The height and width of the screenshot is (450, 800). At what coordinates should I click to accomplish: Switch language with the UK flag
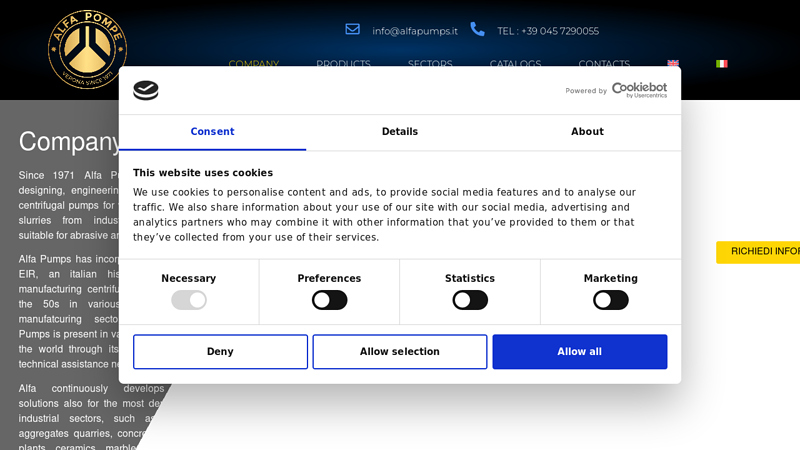(x=673, y=63)
